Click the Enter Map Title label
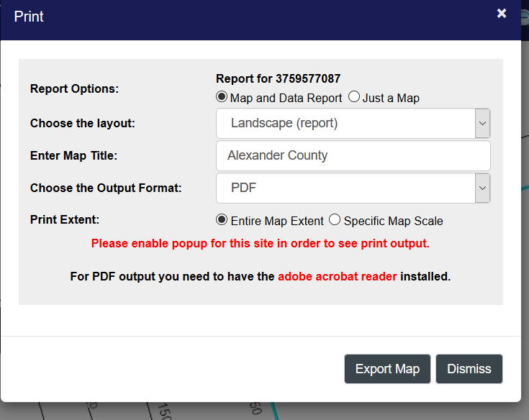 73,155
